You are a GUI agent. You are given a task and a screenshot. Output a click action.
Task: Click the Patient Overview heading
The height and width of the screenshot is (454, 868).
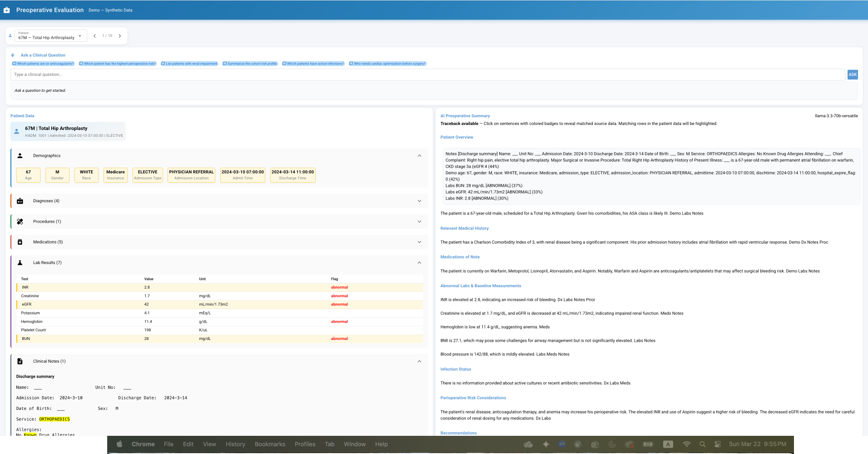(x=456, y=137)
